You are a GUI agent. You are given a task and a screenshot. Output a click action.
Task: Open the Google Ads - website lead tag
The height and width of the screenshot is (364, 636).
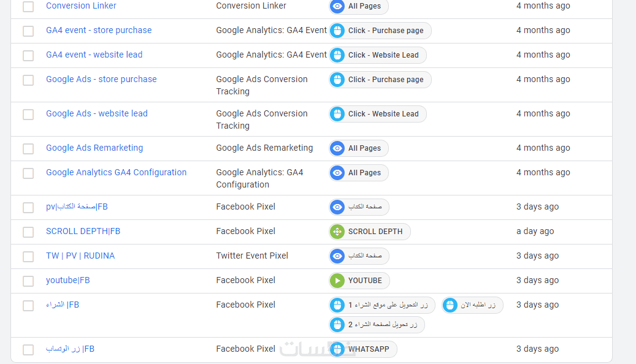click(x=96, y=113)
